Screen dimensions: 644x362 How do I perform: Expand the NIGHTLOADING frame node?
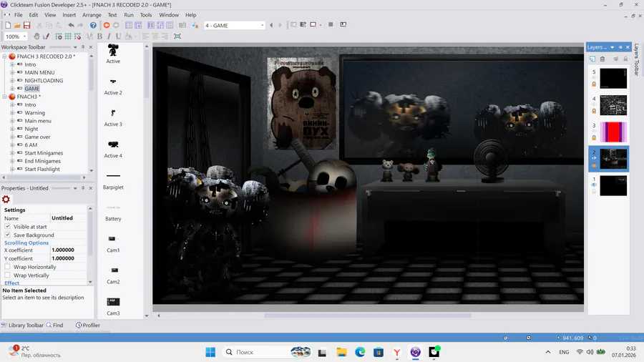tap(12, 80)
